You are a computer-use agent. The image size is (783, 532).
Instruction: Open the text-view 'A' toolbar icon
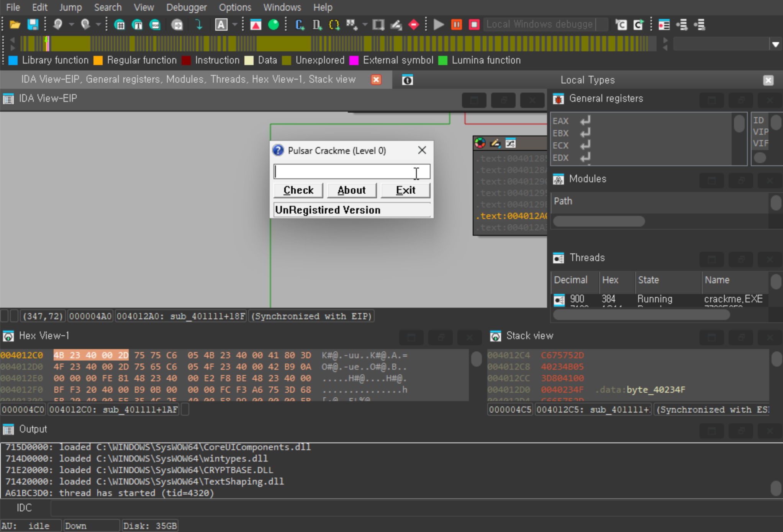(x=221, y=24)
